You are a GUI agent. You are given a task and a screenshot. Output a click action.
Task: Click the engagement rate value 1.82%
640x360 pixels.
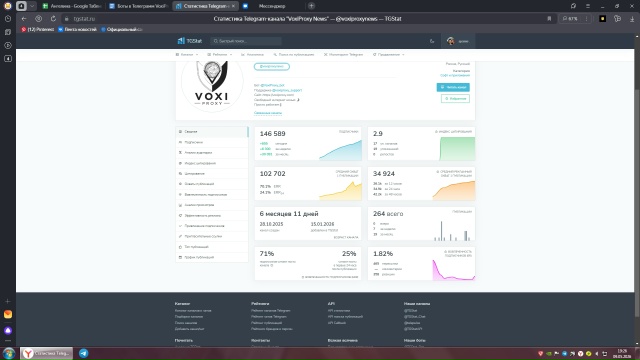382,254
